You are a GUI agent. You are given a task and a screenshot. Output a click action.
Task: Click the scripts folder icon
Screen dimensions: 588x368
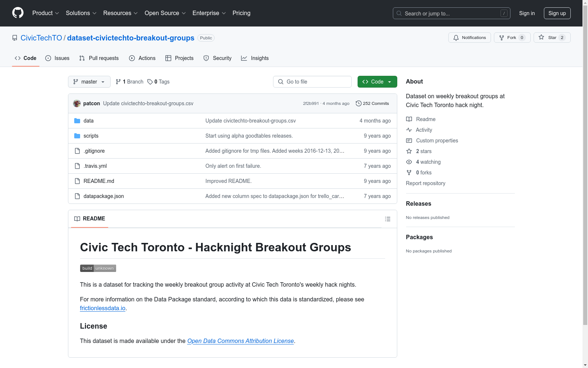click(x=77, y=136)
